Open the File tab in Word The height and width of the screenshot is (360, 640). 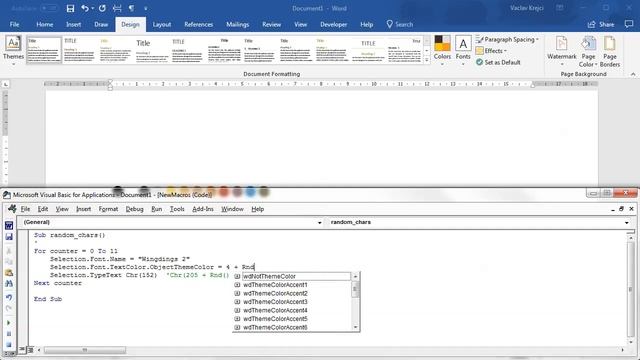(x=14, y=24)
